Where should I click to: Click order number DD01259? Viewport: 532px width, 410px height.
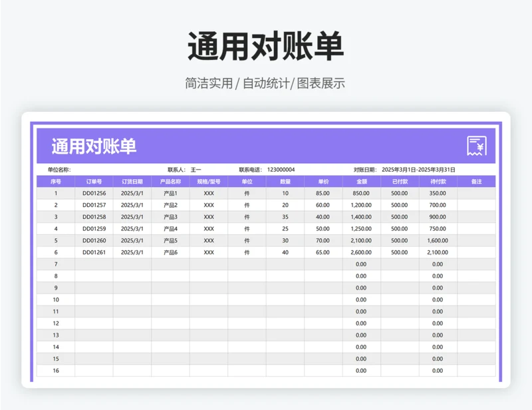click(94, 228)
